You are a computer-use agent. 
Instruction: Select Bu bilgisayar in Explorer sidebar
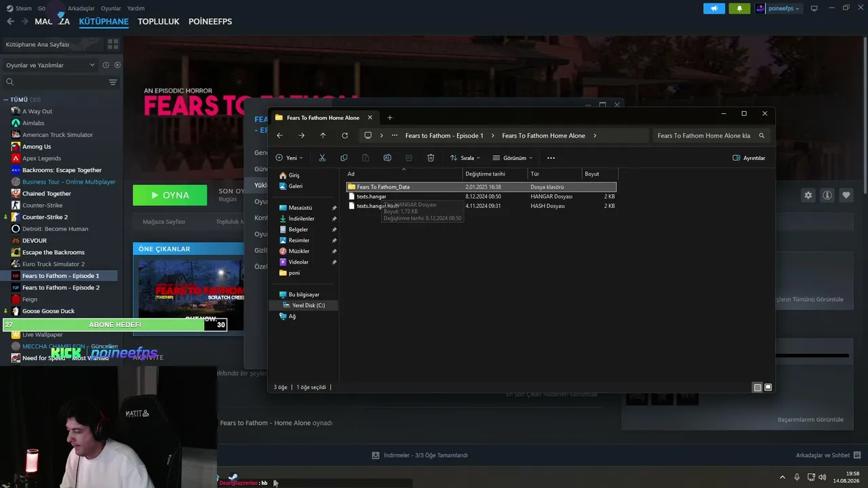pos(299,294)
